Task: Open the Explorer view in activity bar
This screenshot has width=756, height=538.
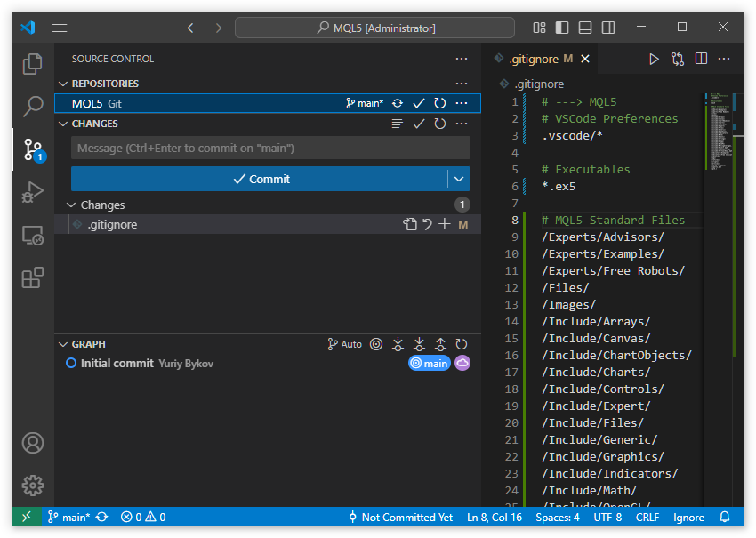Action: pos(32,64)
